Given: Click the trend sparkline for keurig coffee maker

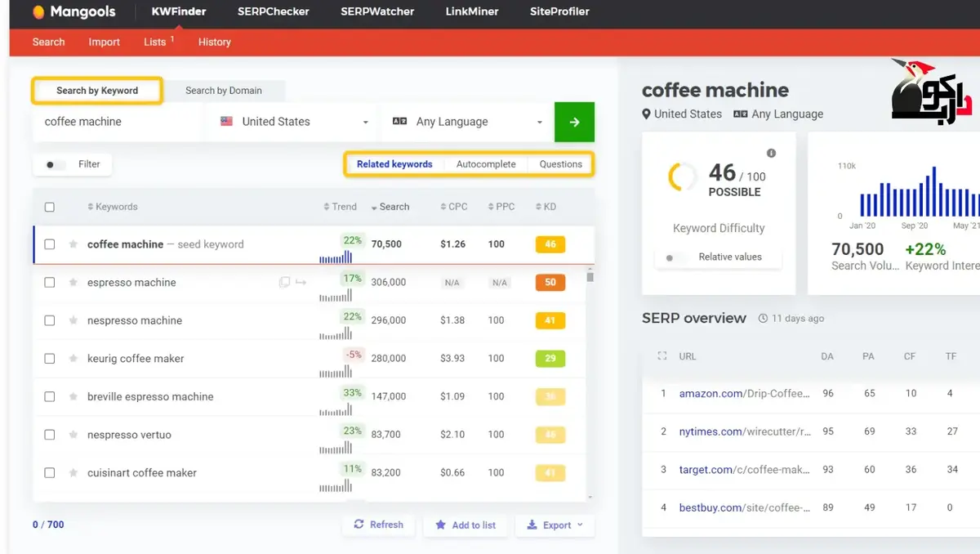Looking at the screenshot, I should click(336, 371).
